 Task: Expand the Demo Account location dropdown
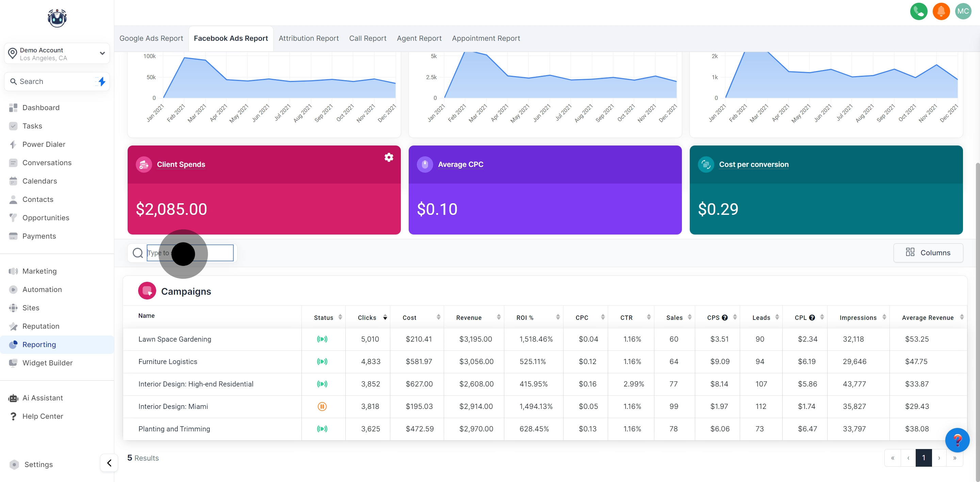(x=102, y=53)
